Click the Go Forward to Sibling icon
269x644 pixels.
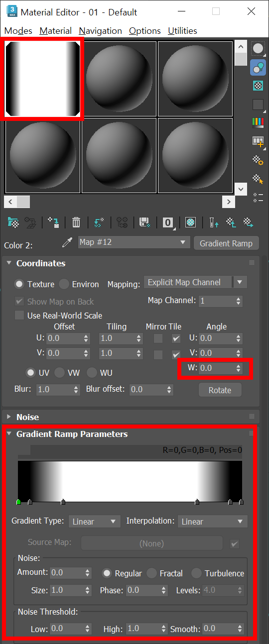(x=248, y=222)
